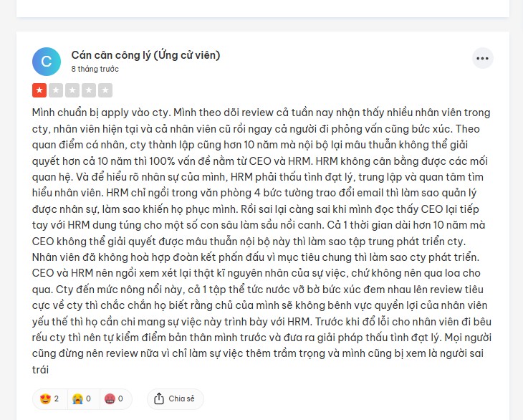This screenshot has height=420, width=523.
Task: Click the red first rating star
Action: 39,90
